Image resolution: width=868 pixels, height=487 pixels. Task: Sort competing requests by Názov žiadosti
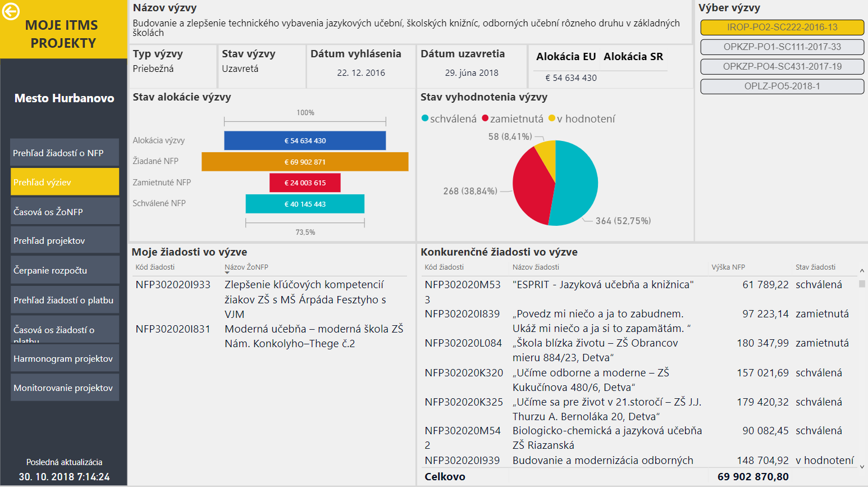536,267
